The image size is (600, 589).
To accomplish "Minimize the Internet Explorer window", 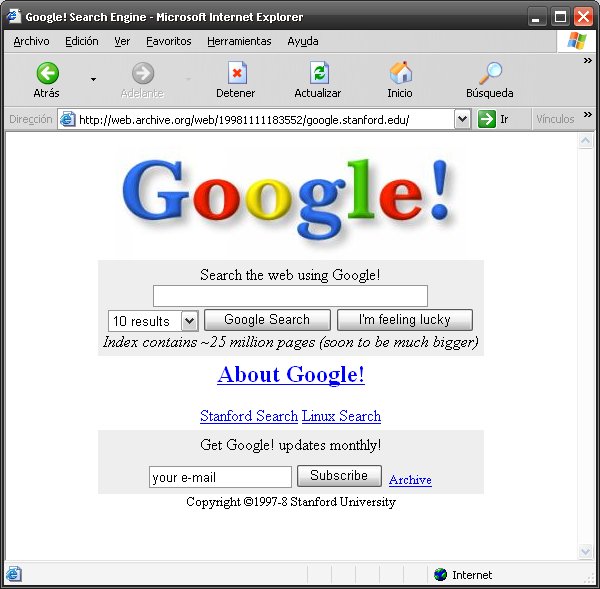I will coord(536,17).
